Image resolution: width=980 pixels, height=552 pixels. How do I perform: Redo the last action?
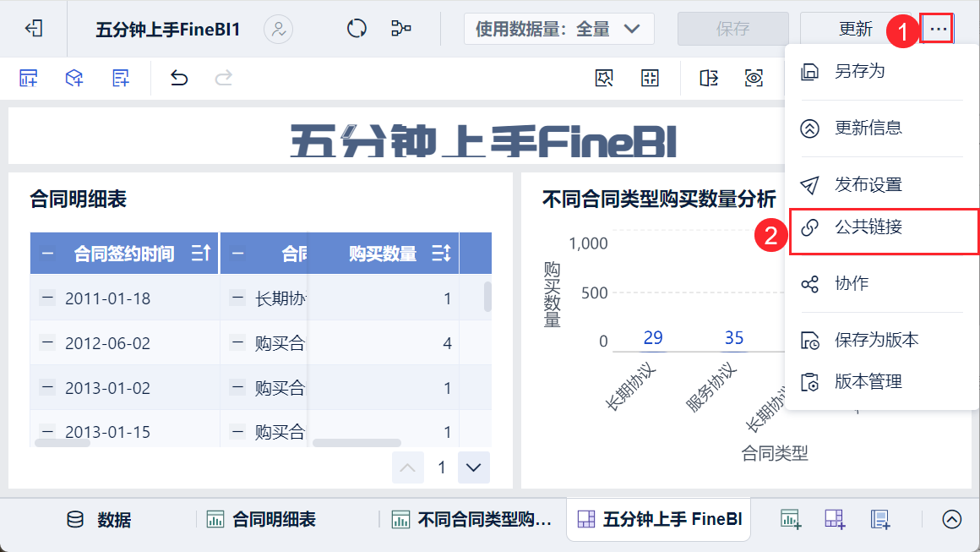[x=223, y=78]
